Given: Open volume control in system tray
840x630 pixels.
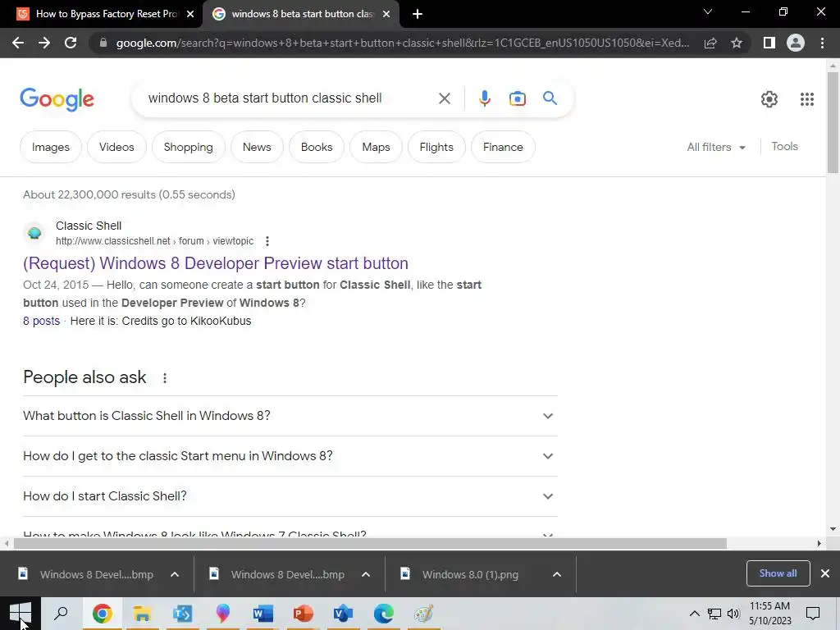Looking at the screenshot, I should point(733,614).
